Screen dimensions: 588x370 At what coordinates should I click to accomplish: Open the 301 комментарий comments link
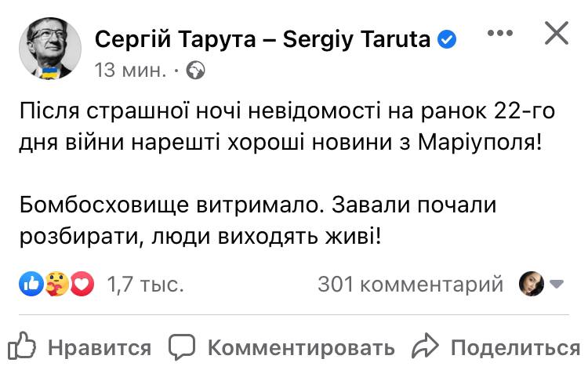(410, 285)
